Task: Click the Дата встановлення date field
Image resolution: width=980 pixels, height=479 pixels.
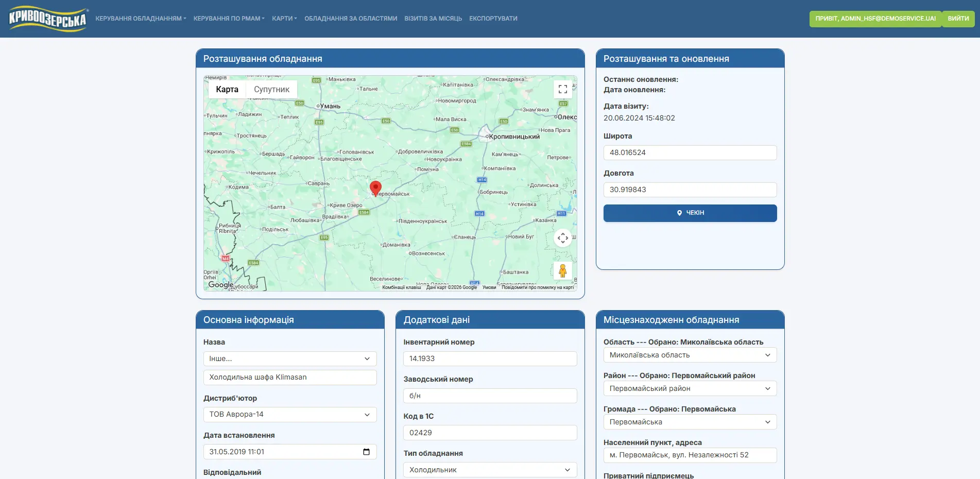Action: [290, 452]
